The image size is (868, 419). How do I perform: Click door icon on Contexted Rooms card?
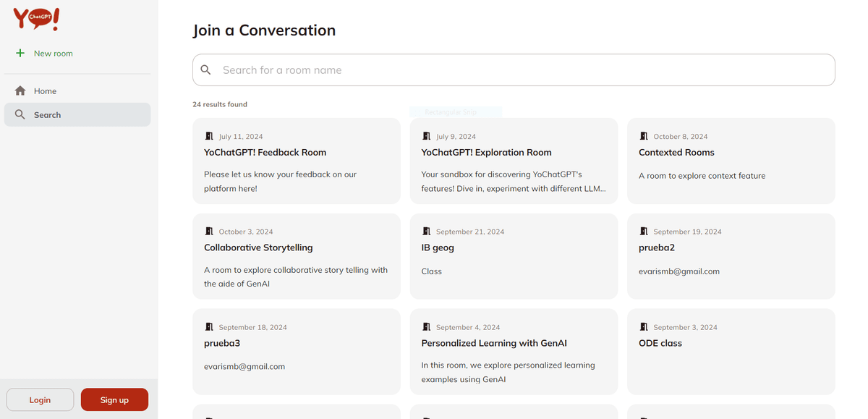click(x=644, y=136)
